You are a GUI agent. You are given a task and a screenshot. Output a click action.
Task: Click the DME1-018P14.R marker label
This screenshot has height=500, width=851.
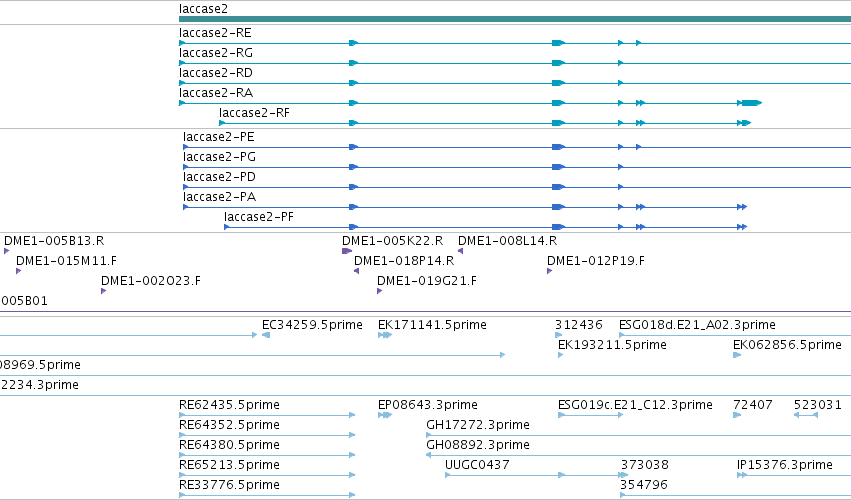pyautogui.click(x=404, y=261)
